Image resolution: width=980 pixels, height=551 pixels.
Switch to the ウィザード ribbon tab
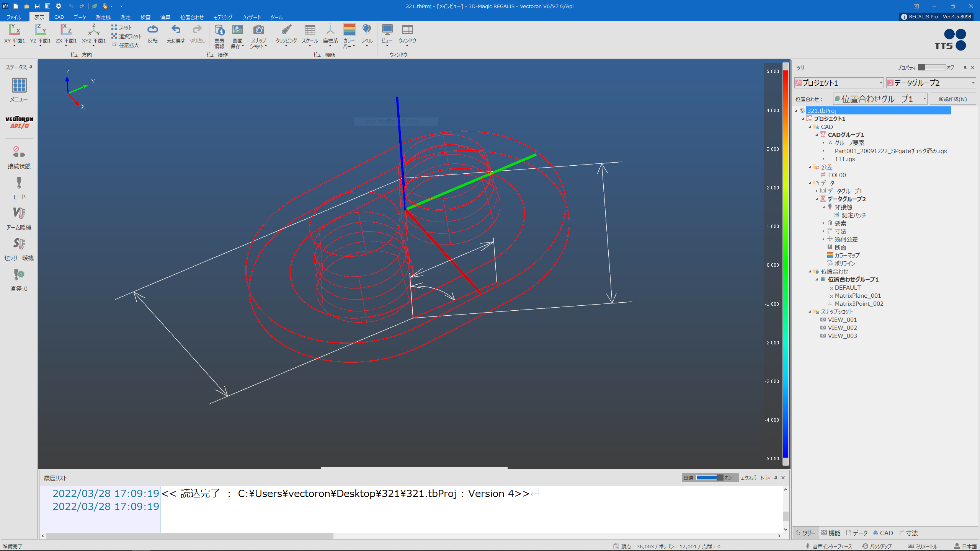click(x=252, y=17)
